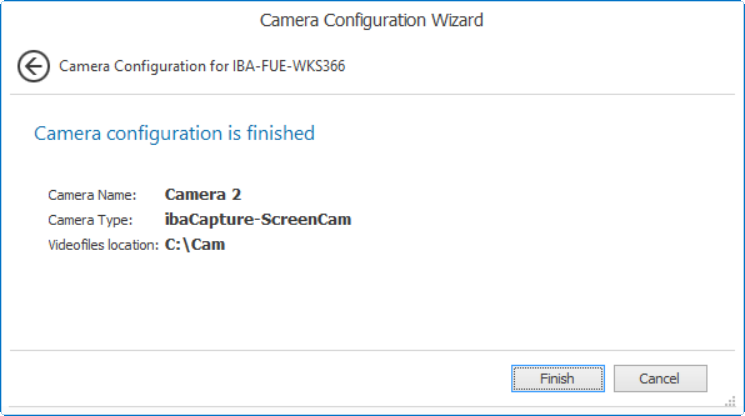Click the Videofiles location label
This screenshot has width=745, height=416.
[103, 245]
